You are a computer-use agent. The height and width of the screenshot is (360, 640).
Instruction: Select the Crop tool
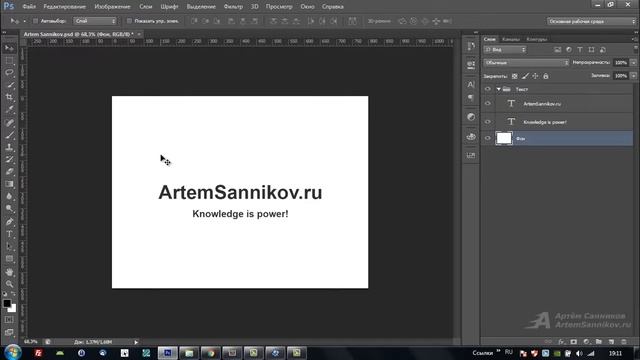pos(9,98)
